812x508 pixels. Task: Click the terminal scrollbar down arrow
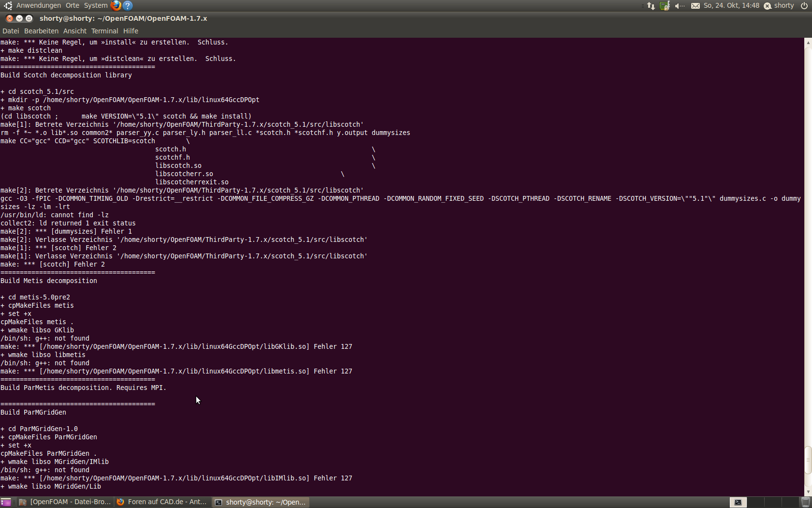[808, 492]
